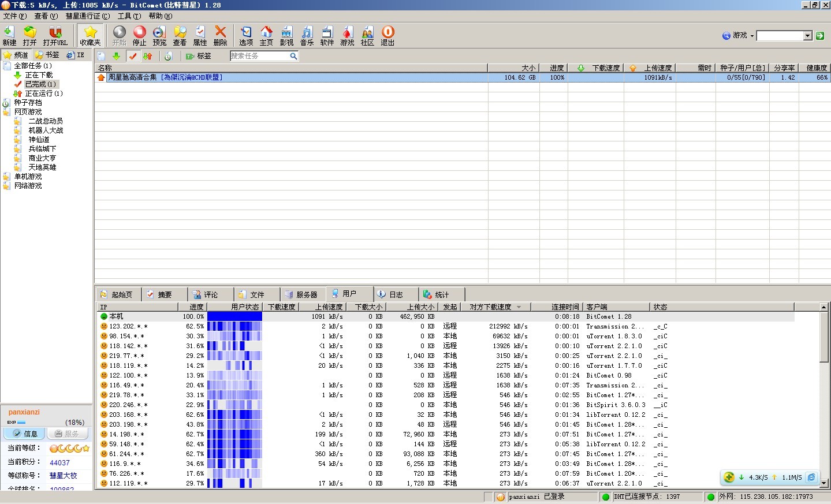Select 种子存档 in the sidebar tree
The image size is (831, 504).
pyautogui.click(x=28, y=103)
